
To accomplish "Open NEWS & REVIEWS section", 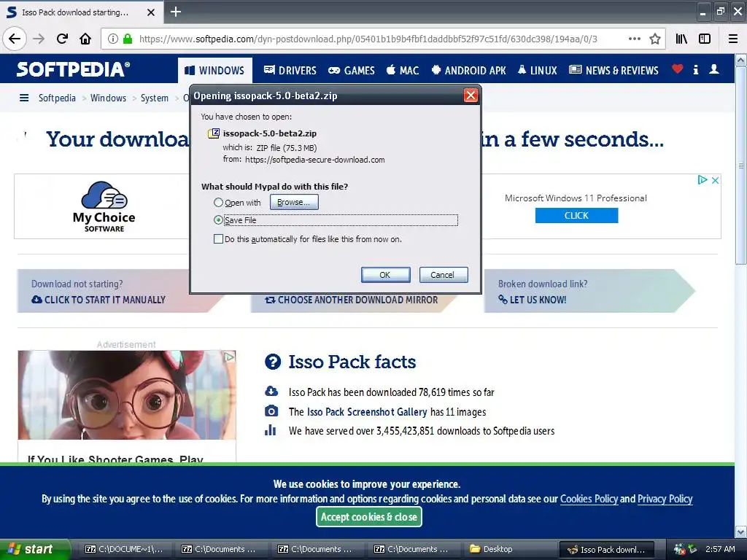I will [614, 71].
